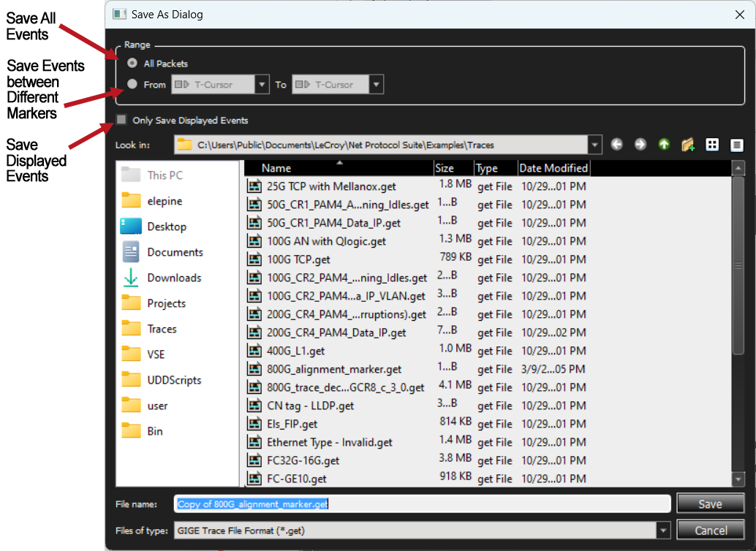Click the Cancel button
This screenshot has width=756, height=551.
[710, 531]
